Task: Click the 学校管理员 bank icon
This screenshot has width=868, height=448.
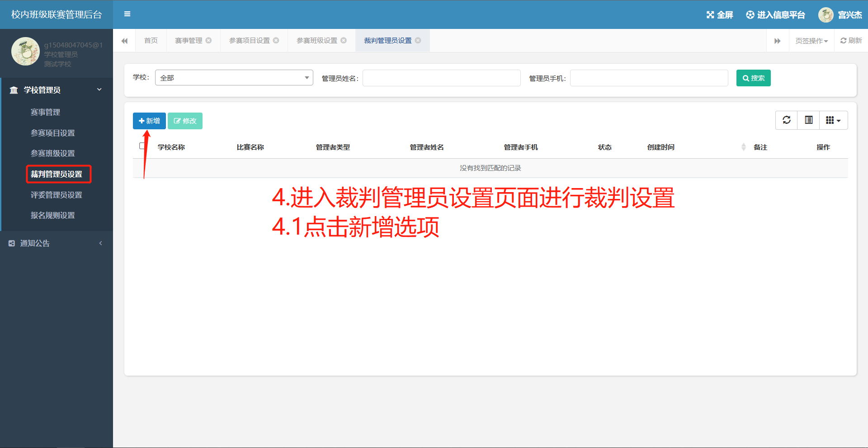Action: [x=14, y=90]
